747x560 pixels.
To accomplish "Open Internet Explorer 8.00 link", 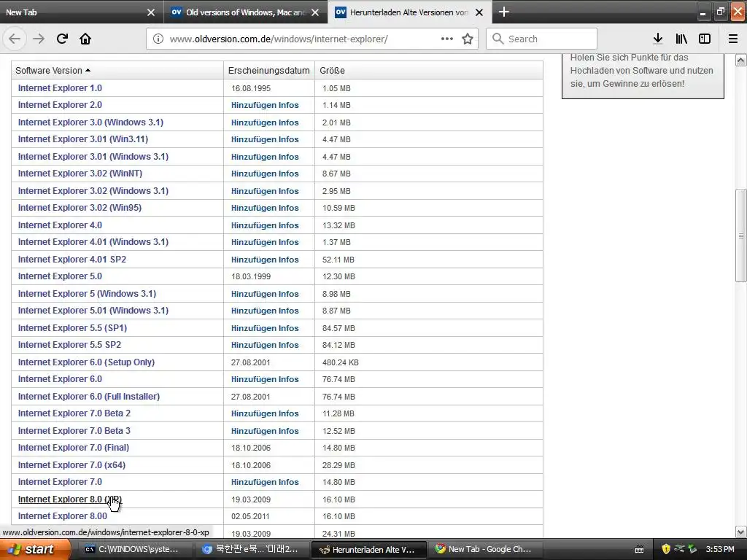I will (63, 516).
